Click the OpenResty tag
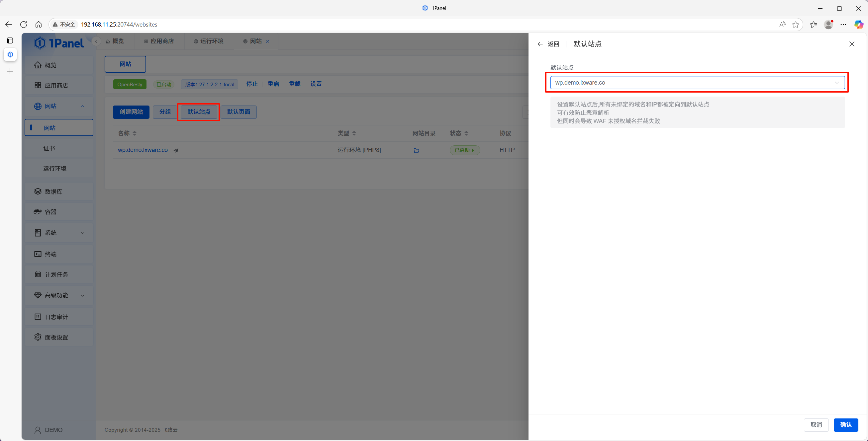Viewport: 868px width, 441px height. (130, 84)
